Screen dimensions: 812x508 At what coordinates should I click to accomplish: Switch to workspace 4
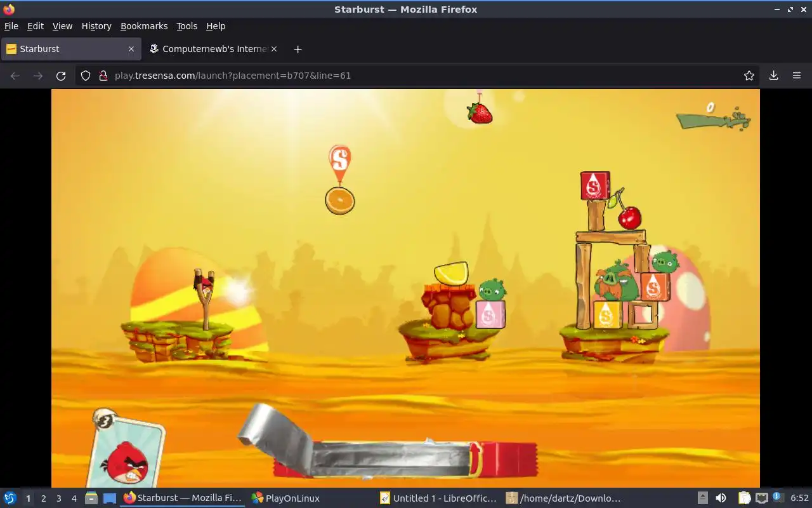pyautogui.click(x=74, y=498)
